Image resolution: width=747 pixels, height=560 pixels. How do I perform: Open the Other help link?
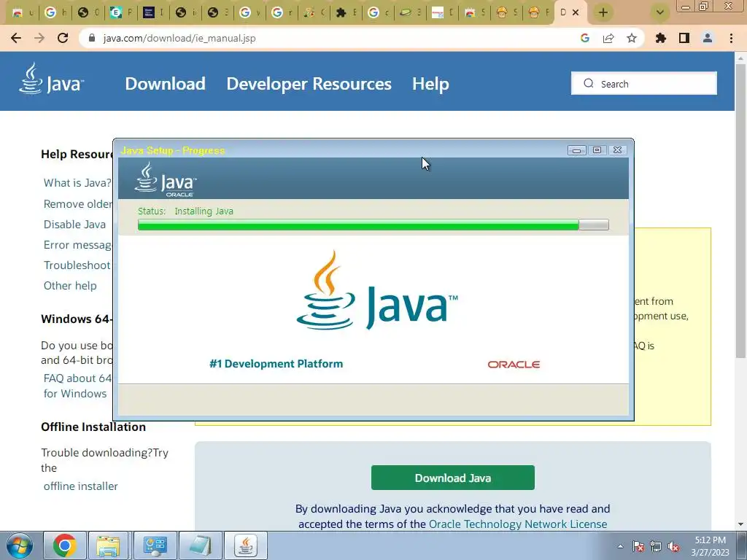tap(70, 286)
